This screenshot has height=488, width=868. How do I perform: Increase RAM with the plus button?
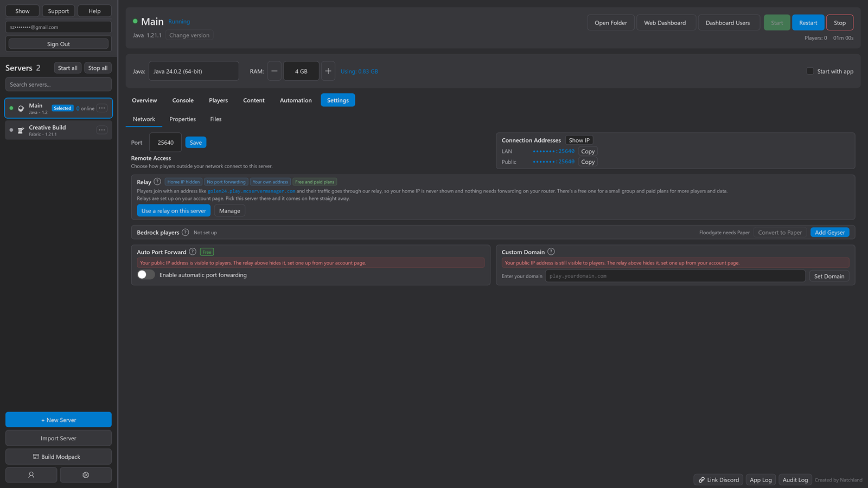click(328, 71)
